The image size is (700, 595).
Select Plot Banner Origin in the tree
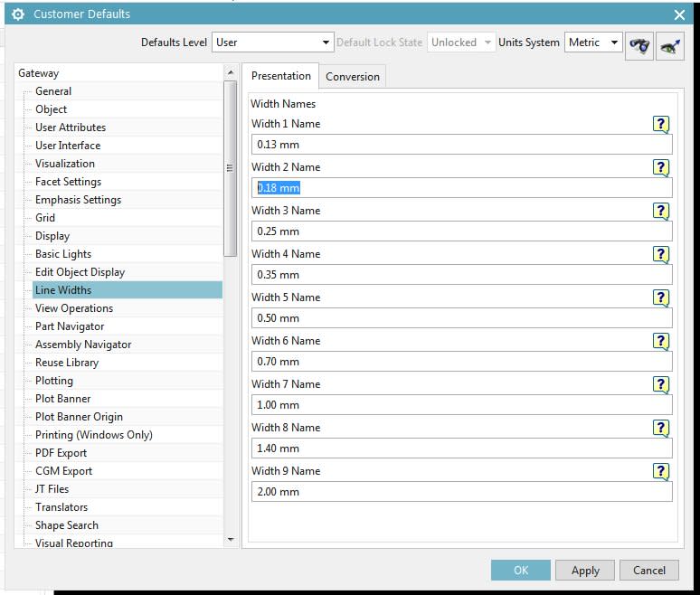click(79, 417)
